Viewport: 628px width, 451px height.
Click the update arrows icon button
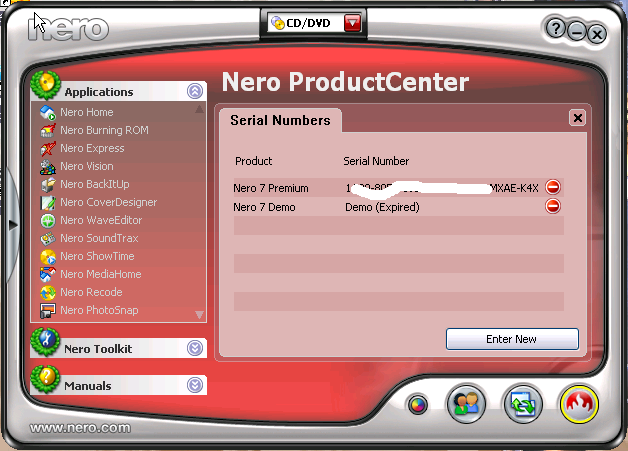[x=523, y=404]
